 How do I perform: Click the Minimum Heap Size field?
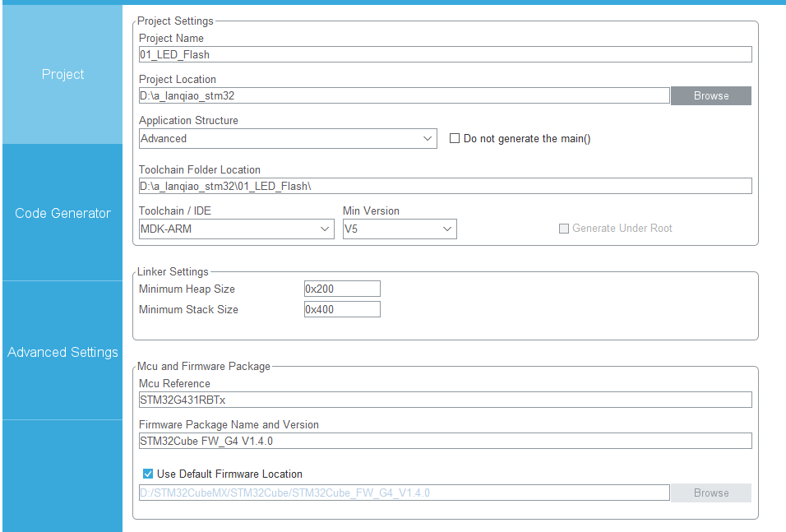point(342,289)
